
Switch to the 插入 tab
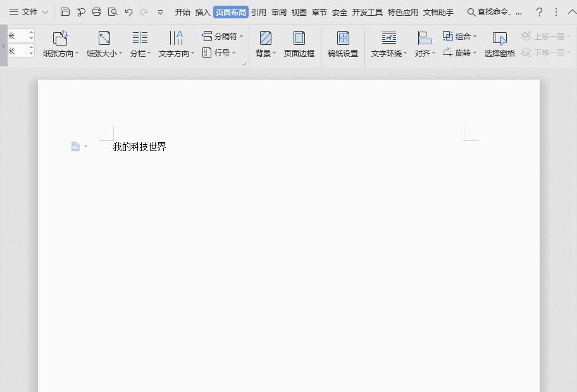point(202,12)
